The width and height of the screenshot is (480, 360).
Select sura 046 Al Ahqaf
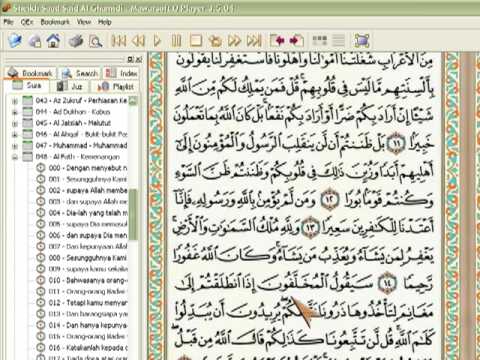click(81, 134)
